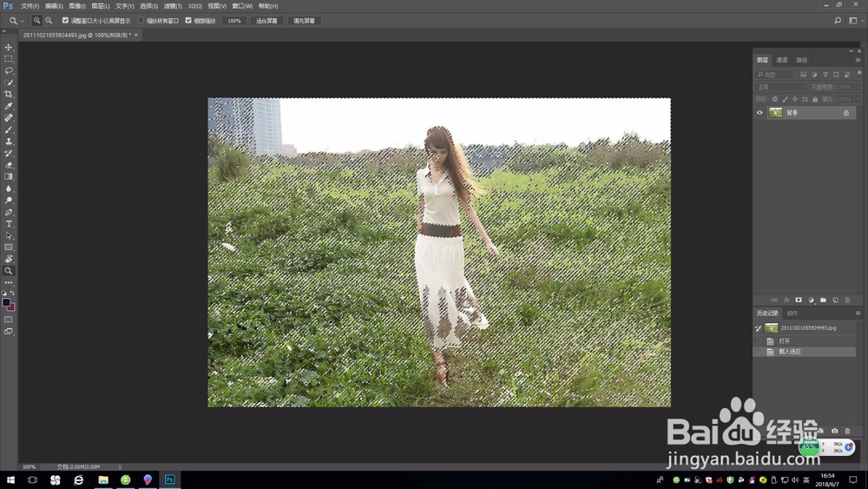868x489 pixels.
Task: Select the Healing Brush tool
Action: [x=9, y=117]
